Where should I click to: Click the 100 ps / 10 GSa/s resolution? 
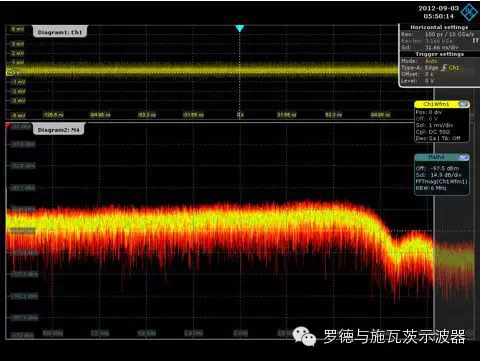pyautogui.click(x=449, y=34)
